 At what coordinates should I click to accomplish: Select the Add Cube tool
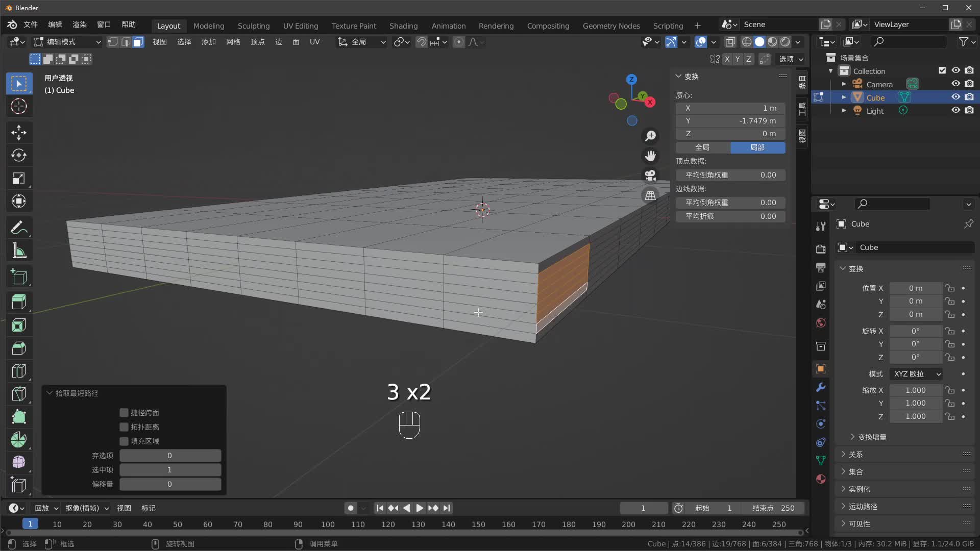(19, 277)
